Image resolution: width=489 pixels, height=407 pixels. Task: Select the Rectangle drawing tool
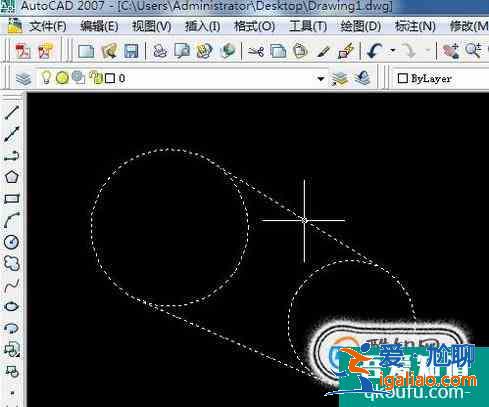(x=12, y=199)
